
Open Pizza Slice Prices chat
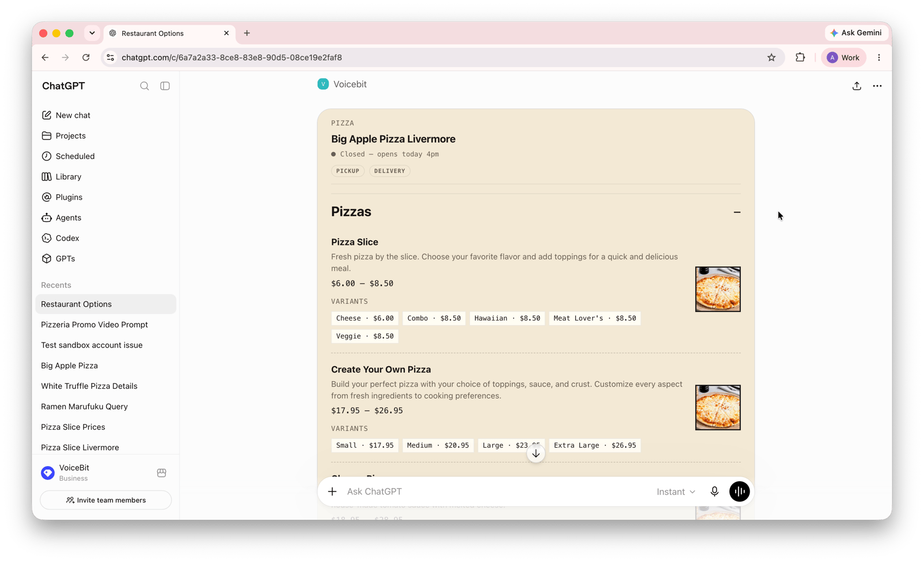click(x=106, y=427)
